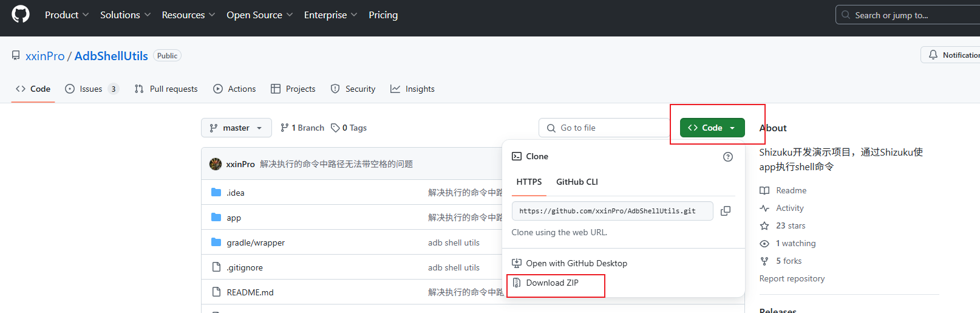This screenshot has height=313, width=980.
Task: Click the pulse icon beside Activity
Action: (x=764, y=208)
